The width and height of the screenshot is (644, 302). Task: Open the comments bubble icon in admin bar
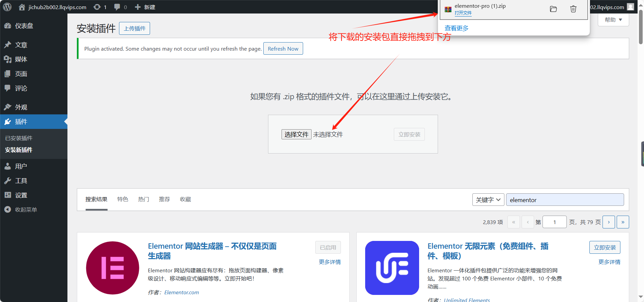pos(117,7)
